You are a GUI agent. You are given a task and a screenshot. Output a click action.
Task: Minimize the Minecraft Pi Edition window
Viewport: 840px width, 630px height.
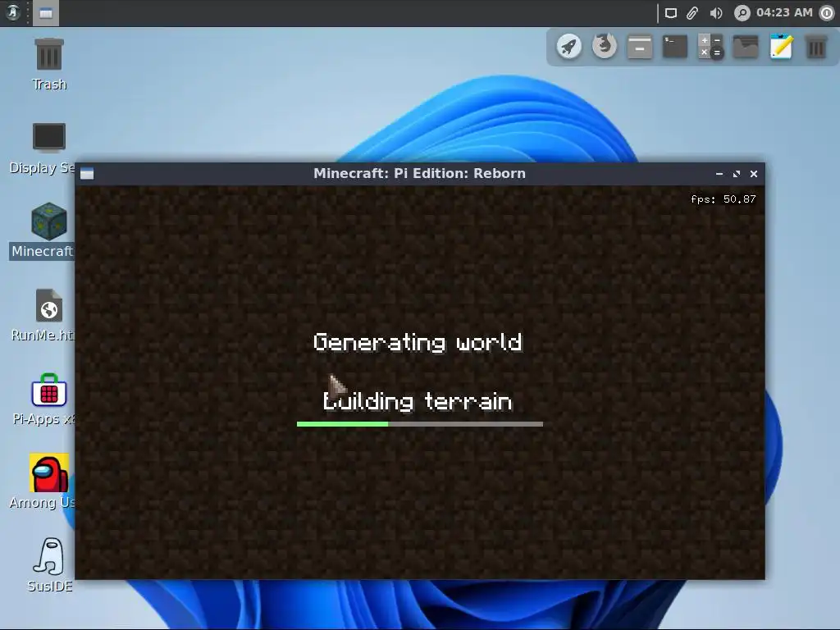pyautogui.click(x=719, y=174)
